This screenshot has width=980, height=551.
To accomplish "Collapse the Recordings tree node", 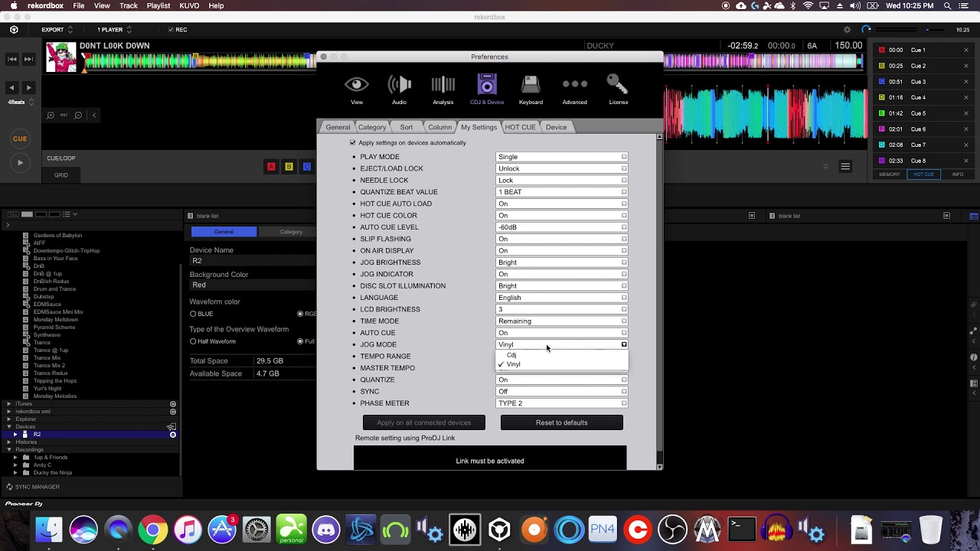I will pyautogui.click(x=9, y=450).
